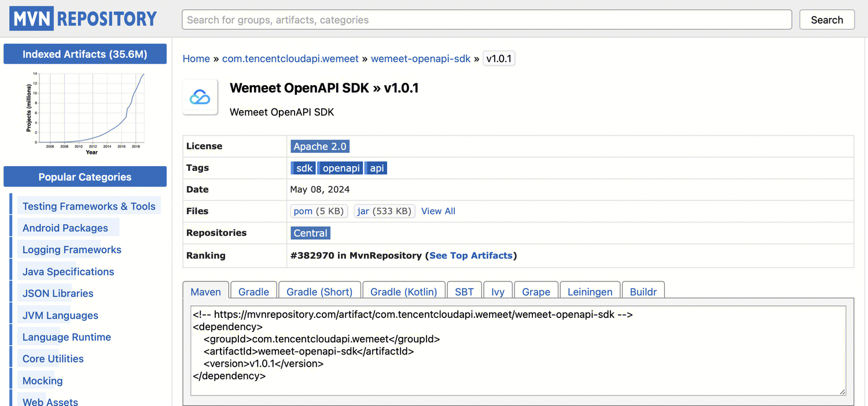
Task: Click the ranking text #382970 in MvnRepository
Action: tap(356, 255)
